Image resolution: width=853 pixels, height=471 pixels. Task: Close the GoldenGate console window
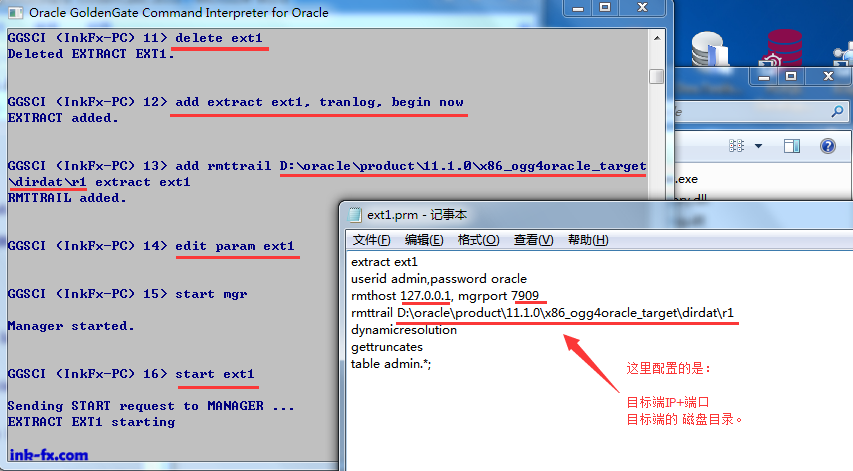click(642, 8)
